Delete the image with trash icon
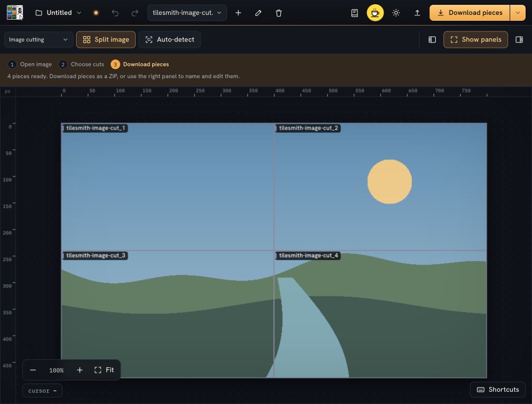Image resolution: width=532 pixels, height=404 pixels. point(279,13)
